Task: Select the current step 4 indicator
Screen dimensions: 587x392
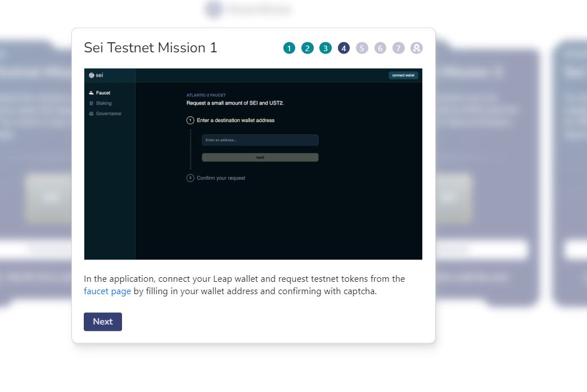Action: 344,48
